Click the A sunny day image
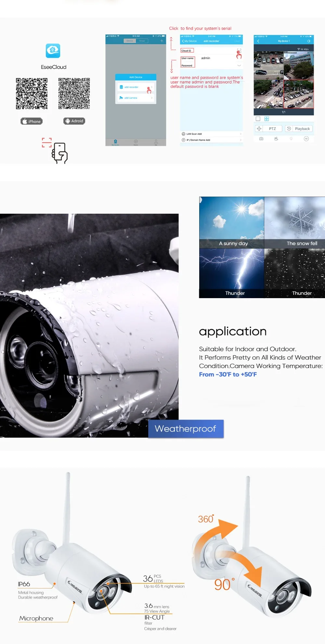 click(x=232, y=222)
